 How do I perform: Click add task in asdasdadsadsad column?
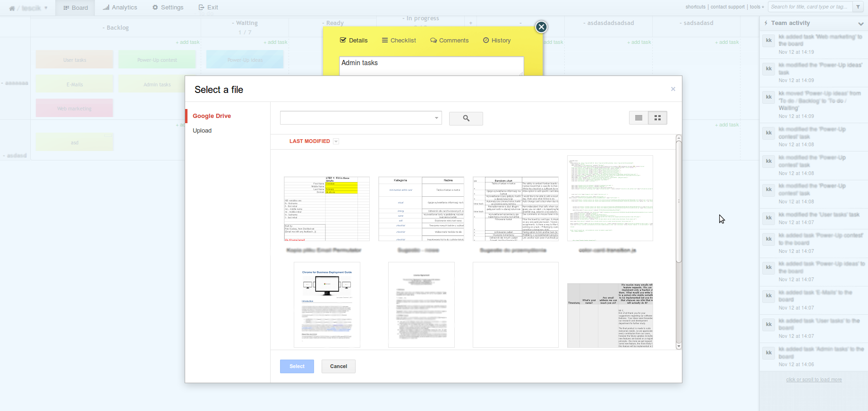pyautogui.click(x=639, y=42)
